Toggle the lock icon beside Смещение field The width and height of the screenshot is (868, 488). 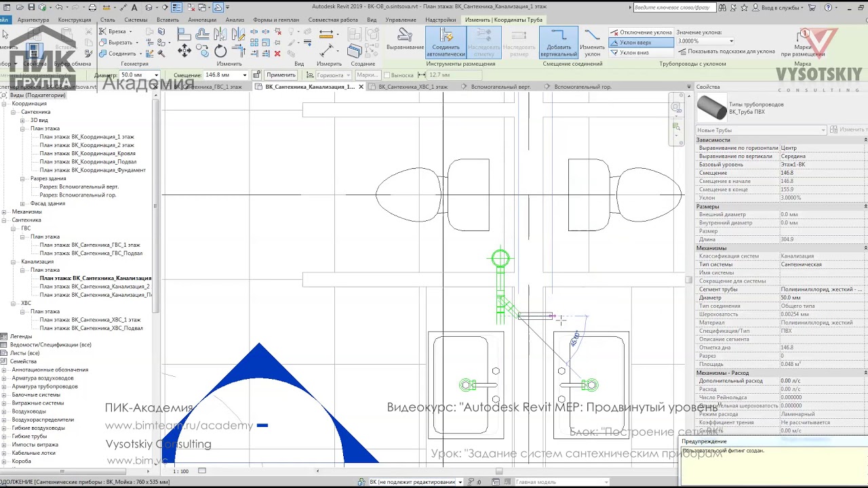point(256,75)
